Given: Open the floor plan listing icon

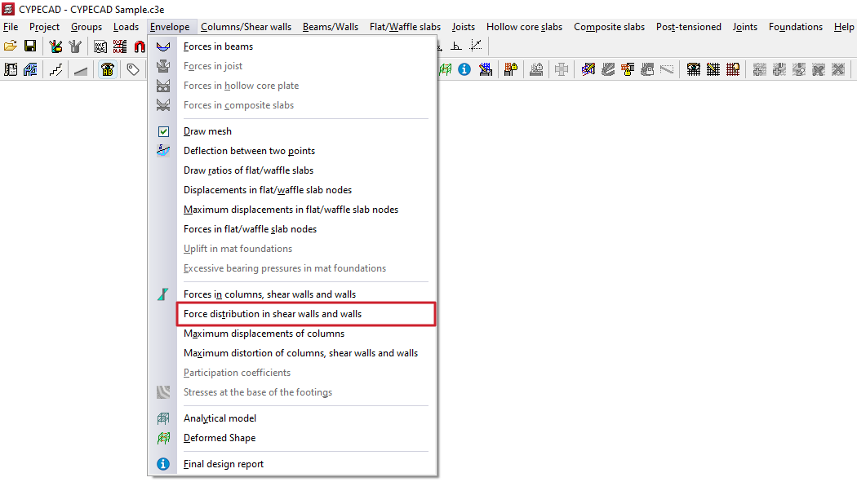Looking at the screenshot, I should [x=11, y=69].
